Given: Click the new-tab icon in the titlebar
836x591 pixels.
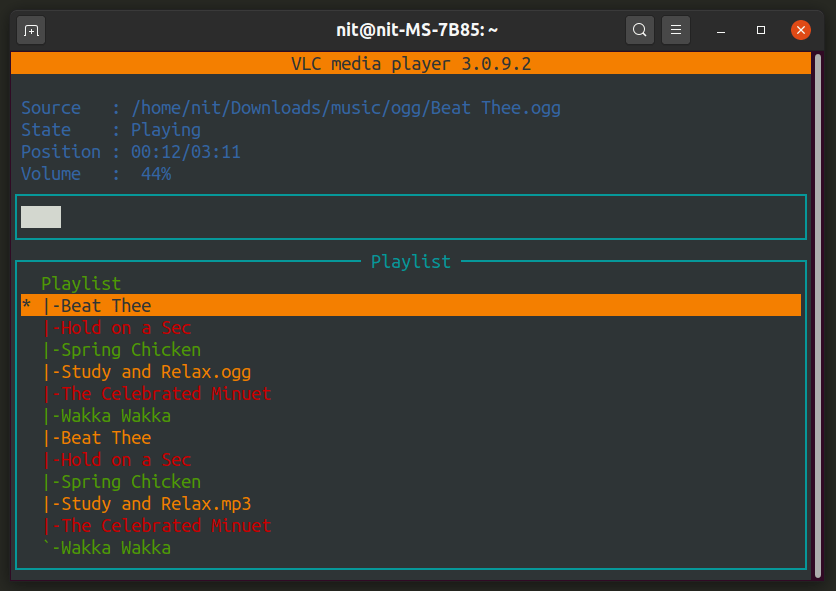Looking at the screenshot, I should [x=30, y=30].
